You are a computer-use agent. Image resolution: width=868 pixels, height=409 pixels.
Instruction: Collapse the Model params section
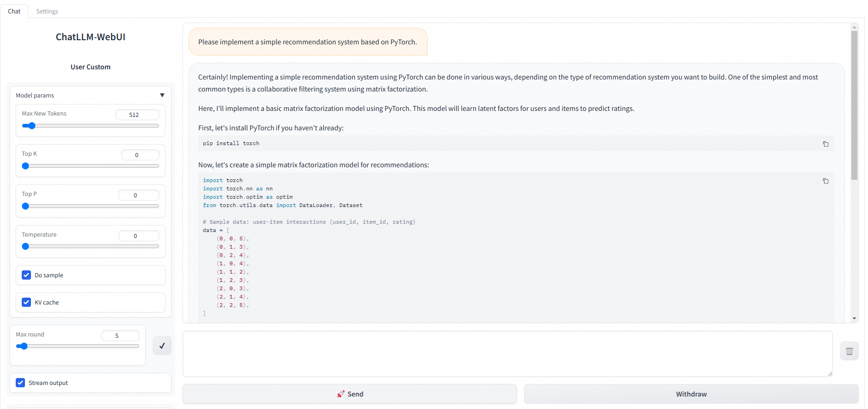point(162,95)
